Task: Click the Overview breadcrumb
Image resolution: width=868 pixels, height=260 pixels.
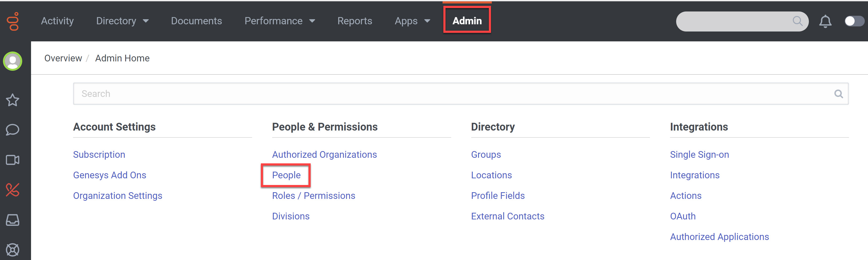Action: coord(63,58)
